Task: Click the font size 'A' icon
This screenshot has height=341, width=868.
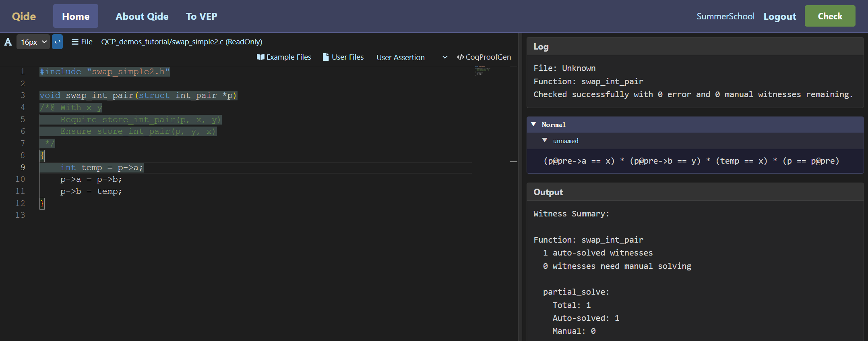Action: [x=8, y=42]
